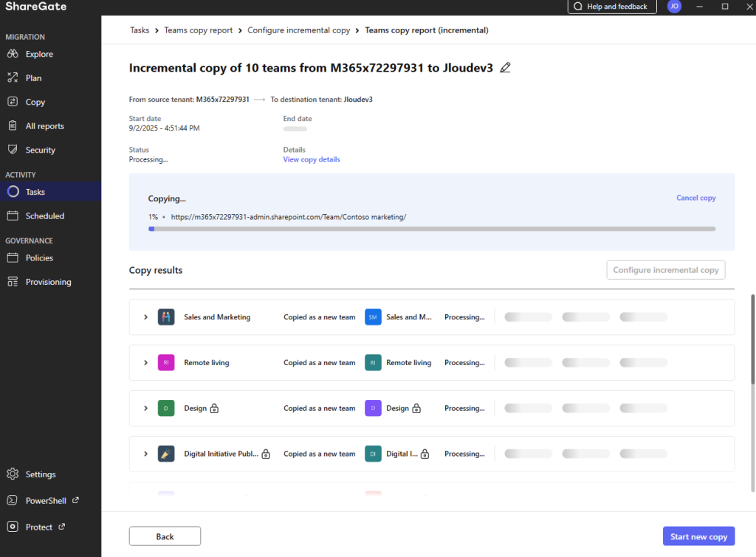Screen dimensions: 756x557
Task: Click the Sales and Marketing team name
Action: pyautogui.click(x=217, y=317)
